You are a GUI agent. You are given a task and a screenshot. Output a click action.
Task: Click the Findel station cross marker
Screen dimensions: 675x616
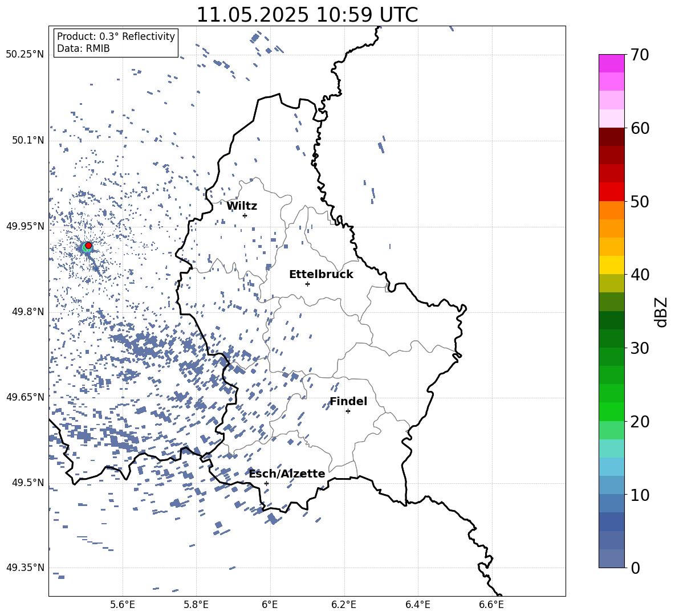348,411
